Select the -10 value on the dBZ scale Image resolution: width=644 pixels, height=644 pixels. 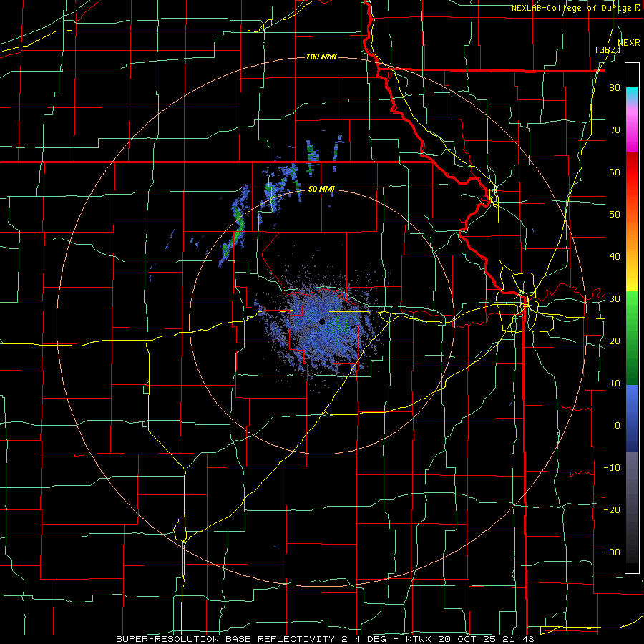[x=612, y=468]
